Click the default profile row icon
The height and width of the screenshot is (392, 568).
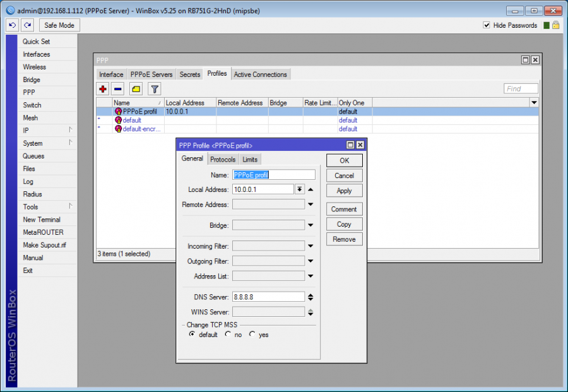click(118, 121)
